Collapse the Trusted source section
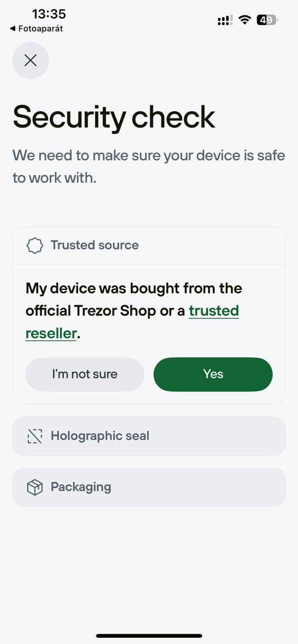The width and height of the screenshot is (298, 644). 149,245
